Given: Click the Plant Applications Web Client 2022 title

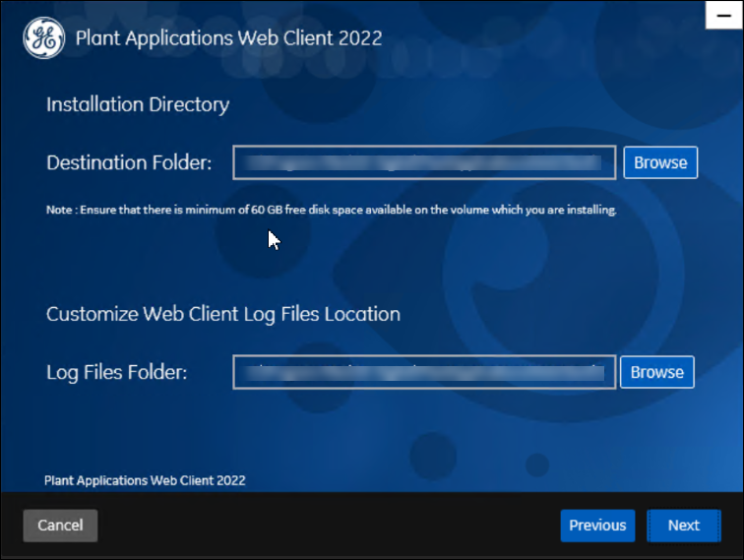Looking at the screenshot, I should pos(228,38).
